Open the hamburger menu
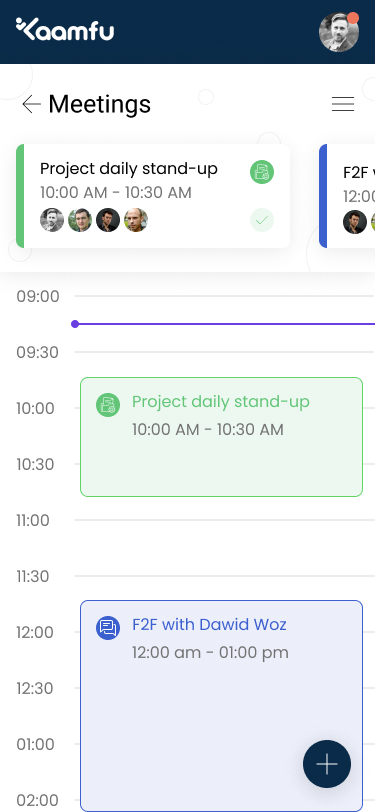The image size is (375, 812). [x=343, y=104]
